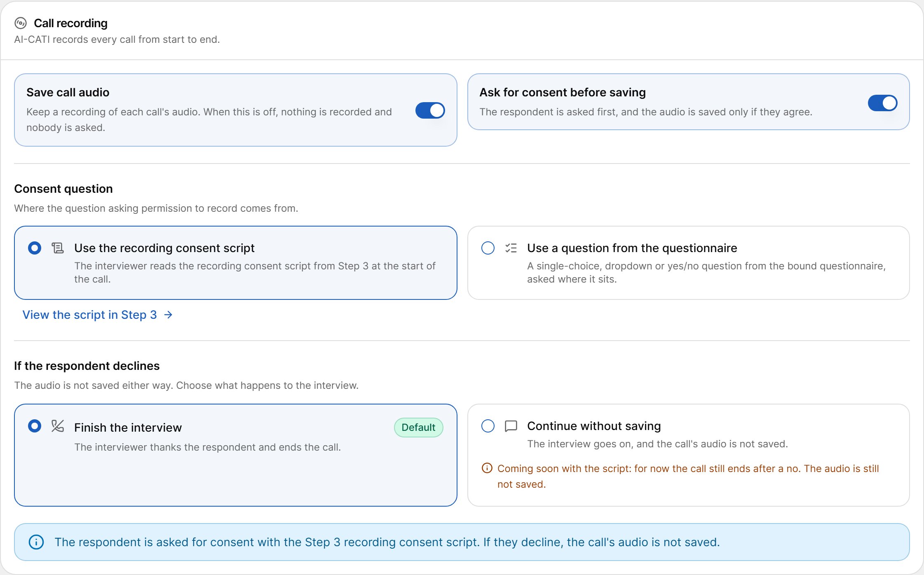This screenshot has height=575, width=924.
Task: Click 'The interviewer thanks the respondent' description
Action: tap(208, 447)
